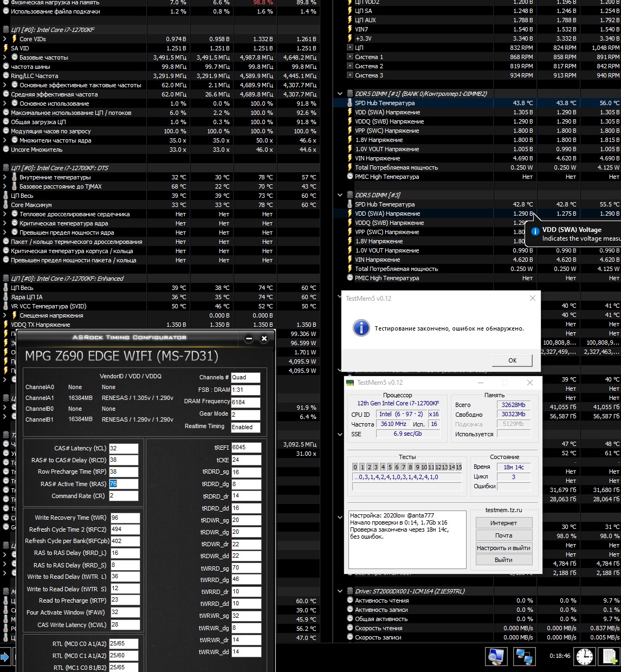
Task: Click the Total Потребляемая мощность icon under DIMM [#3]
Action: point(350,269)
